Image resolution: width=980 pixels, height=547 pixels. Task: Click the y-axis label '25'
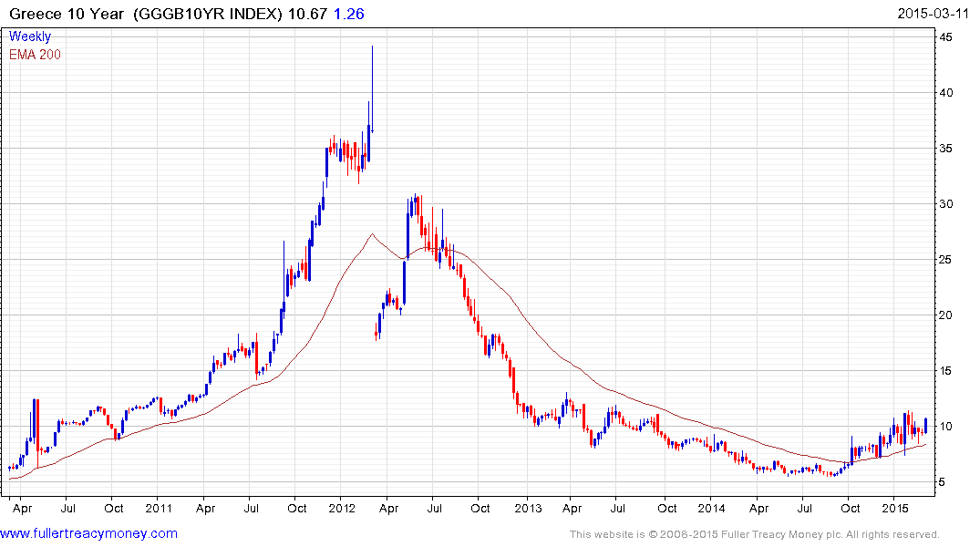coord(945,260)
